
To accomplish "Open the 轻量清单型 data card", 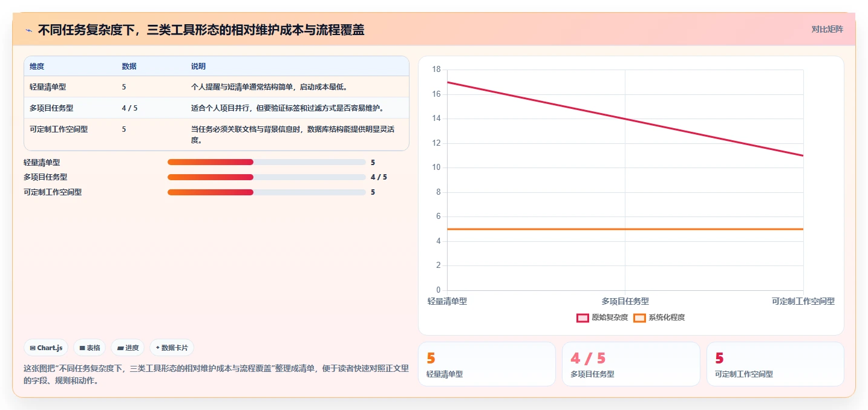I will click(x=487, y=364).
